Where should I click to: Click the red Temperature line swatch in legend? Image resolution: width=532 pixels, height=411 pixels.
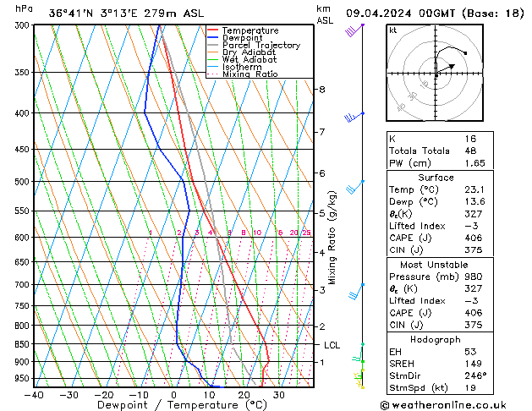pyautogui.click(x=213, y=30)
